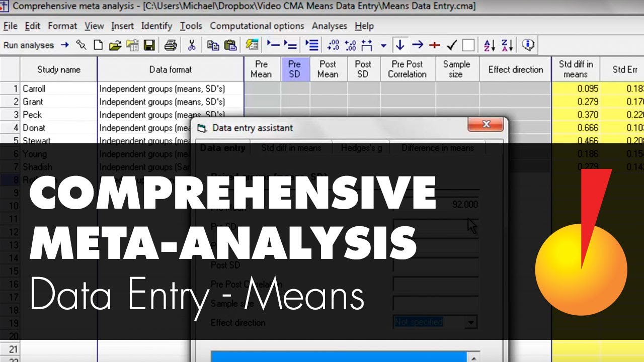Decrease decimals displayed
Image resolution: width=644 pixels, height=362 pixels.
coord(350,45)
